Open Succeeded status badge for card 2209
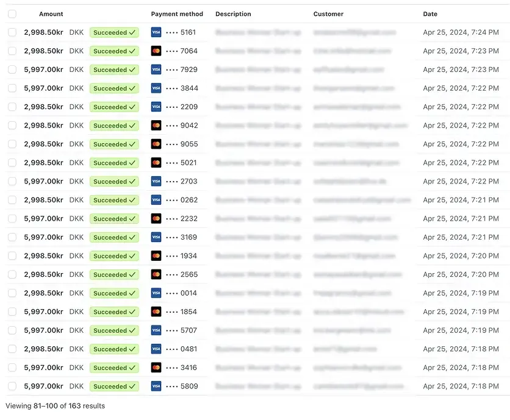 pyautogui.click(x=114, y=107)
